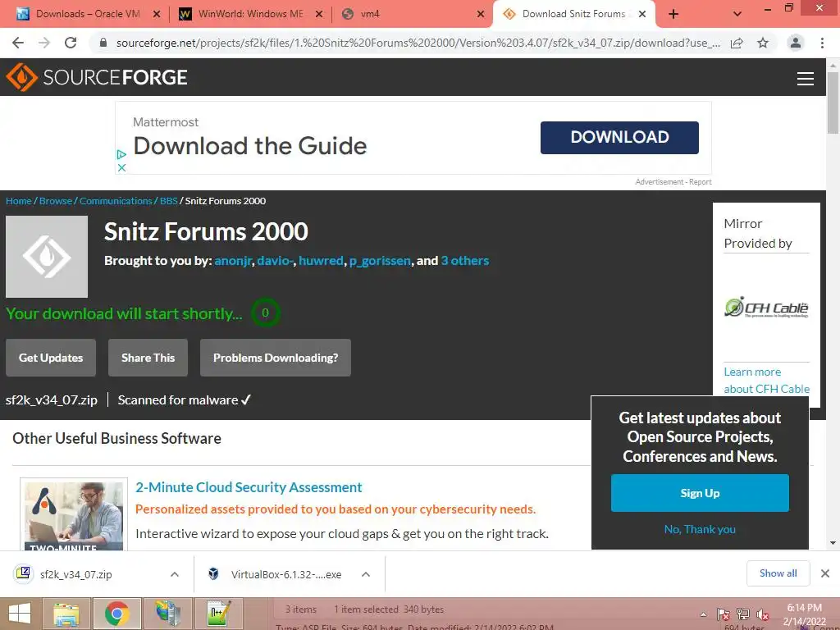Viewport: 840px width, 630px height.
Task: Click the countdown circle next to download message
Action: 265,313
